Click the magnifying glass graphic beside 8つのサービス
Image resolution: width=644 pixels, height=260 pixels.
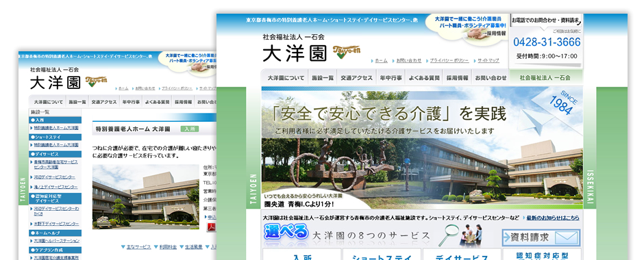click(449, 235)
